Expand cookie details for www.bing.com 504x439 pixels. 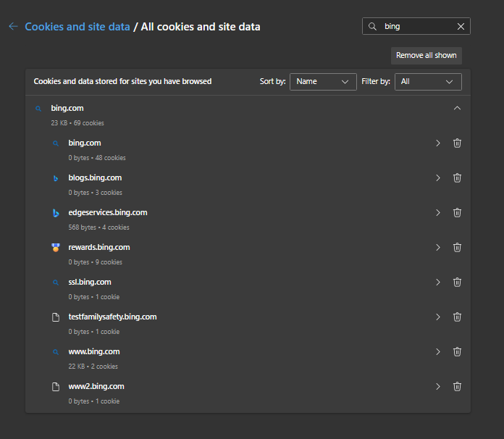pyautogui.click(x=438, y=352)
